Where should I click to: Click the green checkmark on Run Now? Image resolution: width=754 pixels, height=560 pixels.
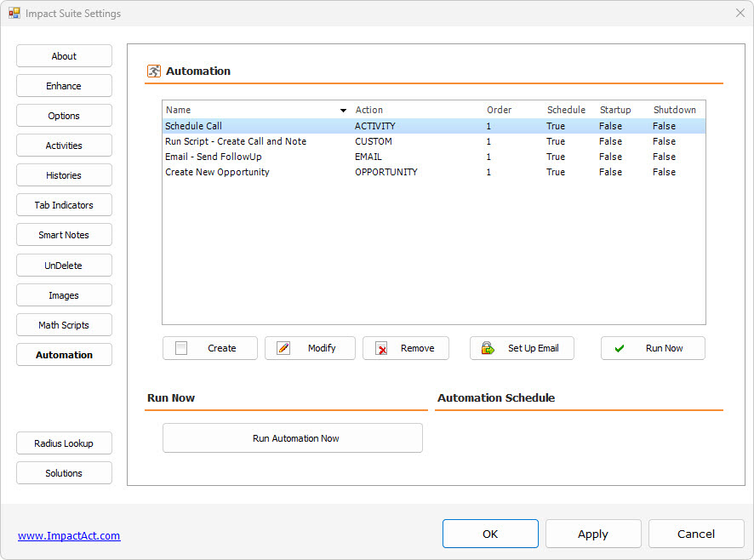(x=620, y=348)
